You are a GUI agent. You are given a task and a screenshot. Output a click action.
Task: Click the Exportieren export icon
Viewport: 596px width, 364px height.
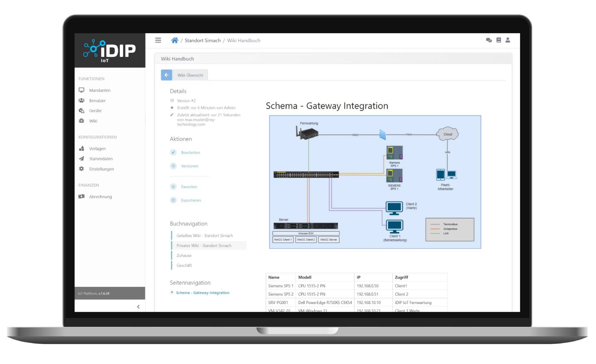[173, 200]
